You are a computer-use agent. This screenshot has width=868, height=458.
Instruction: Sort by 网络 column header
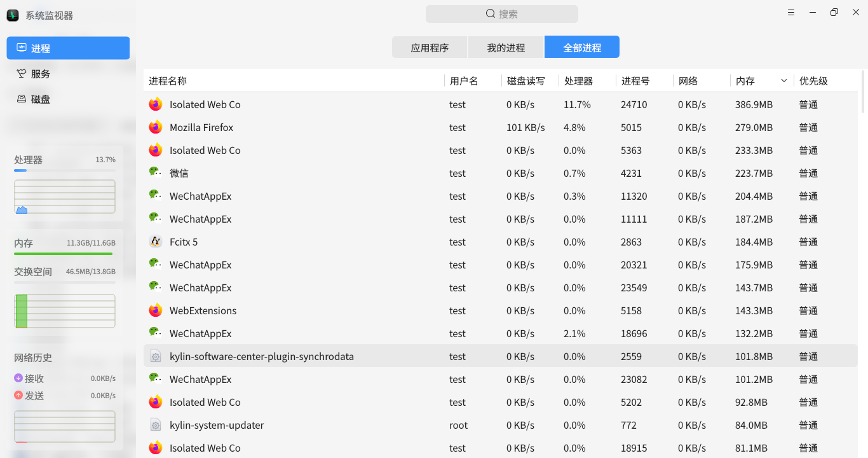(x=702, y=81)
